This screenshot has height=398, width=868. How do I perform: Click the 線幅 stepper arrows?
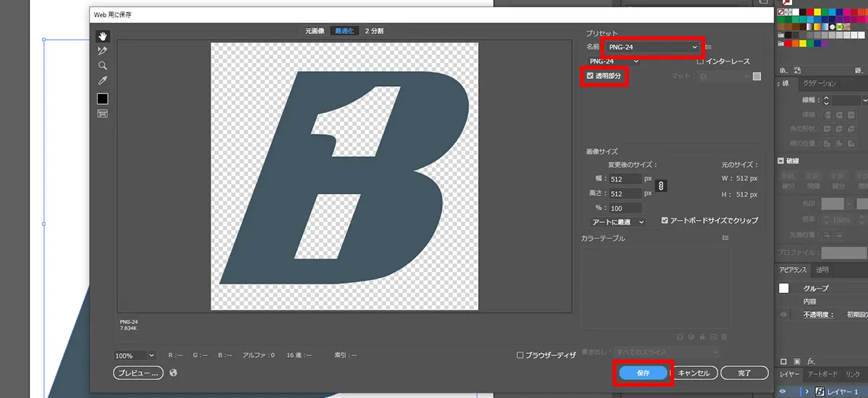tap(827, 101)
